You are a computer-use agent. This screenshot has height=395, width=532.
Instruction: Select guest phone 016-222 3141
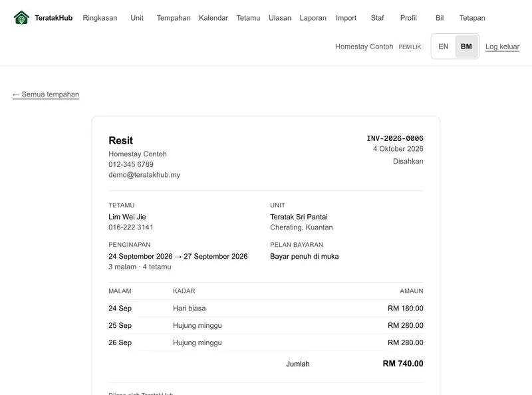click(x=130, y=227)
